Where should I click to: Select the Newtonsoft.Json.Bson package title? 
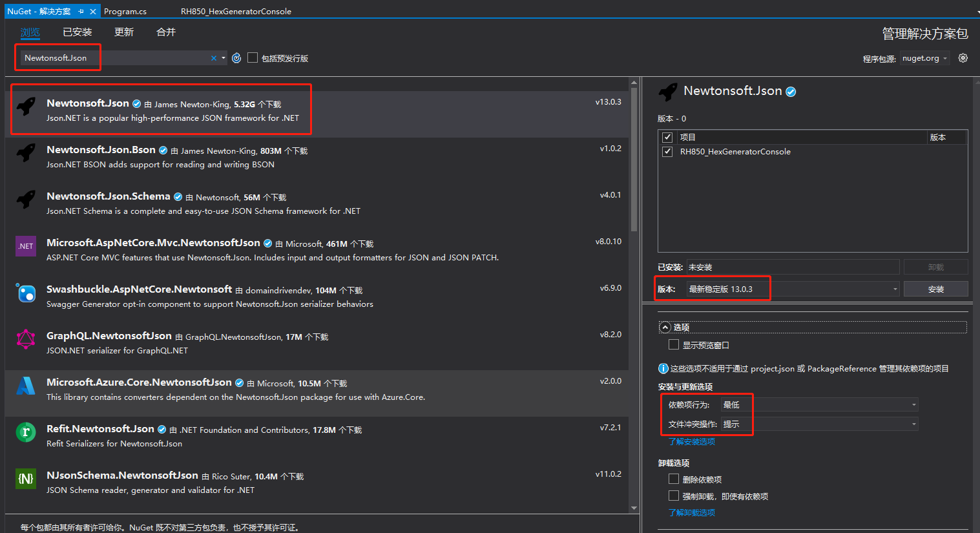pyautogui.click(x=101, y=150)
